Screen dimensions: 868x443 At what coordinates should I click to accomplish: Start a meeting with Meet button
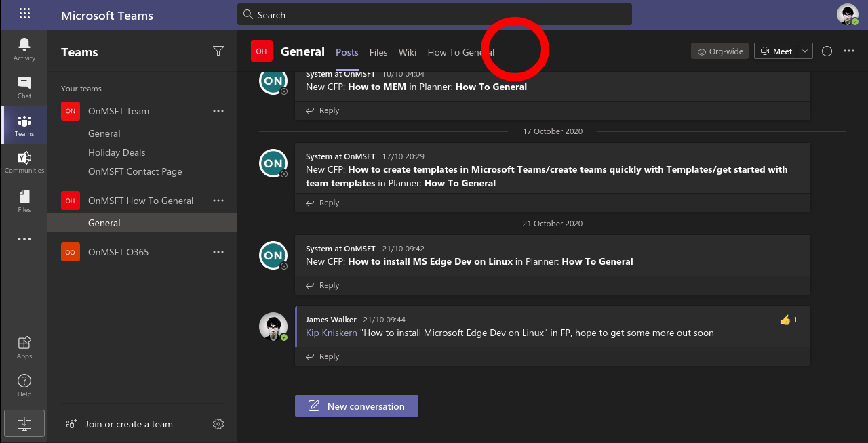776,51
